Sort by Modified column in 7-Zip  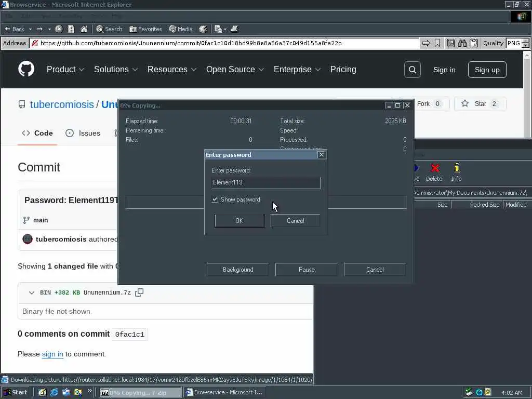[516, 205]
